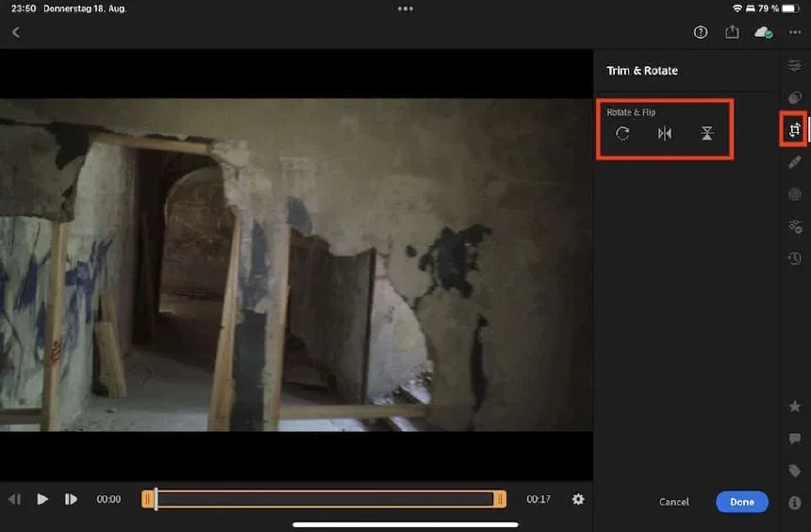
Task: Tap the 23:50 clock
Action: tap(24, 8)
